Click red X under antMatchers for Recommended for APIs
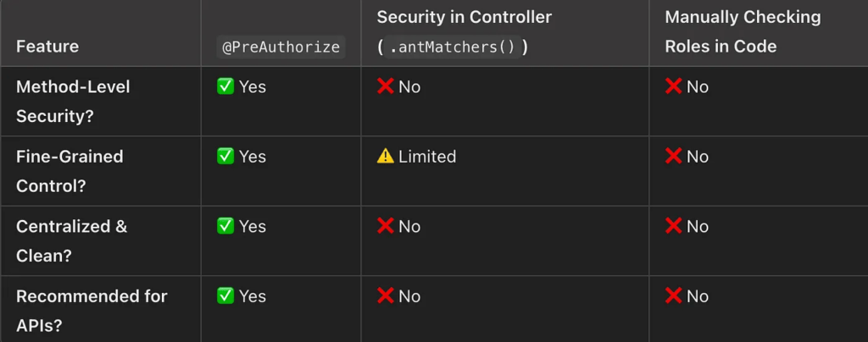 pyautogui.click(x=386, y=295)
